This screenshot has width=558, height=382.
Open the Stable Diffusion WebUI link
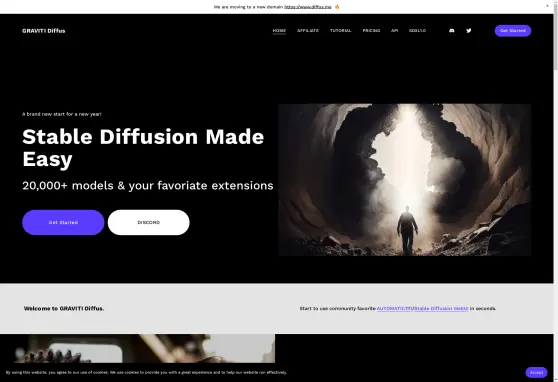pyautogui.click(x=441, y=309)
